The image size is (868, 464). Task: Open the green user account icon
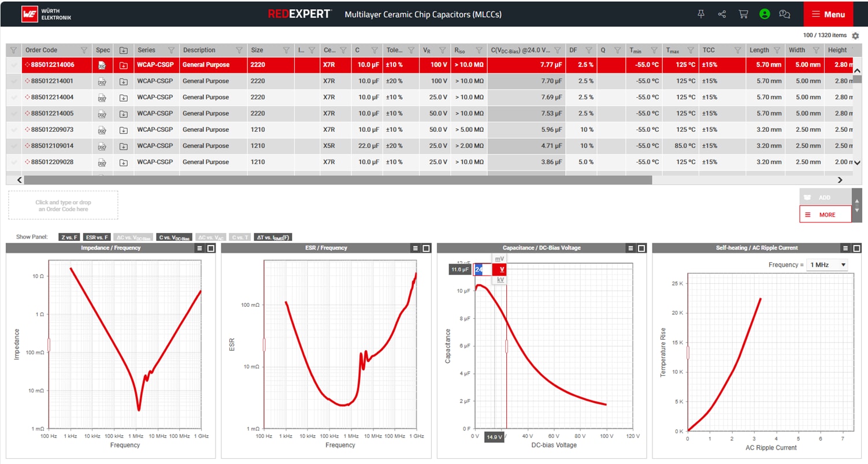tap(765, 14)
